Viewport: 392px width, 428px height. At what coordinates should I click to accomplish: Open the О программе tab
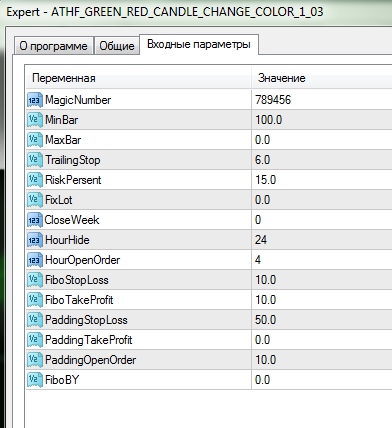click(53, 46)
